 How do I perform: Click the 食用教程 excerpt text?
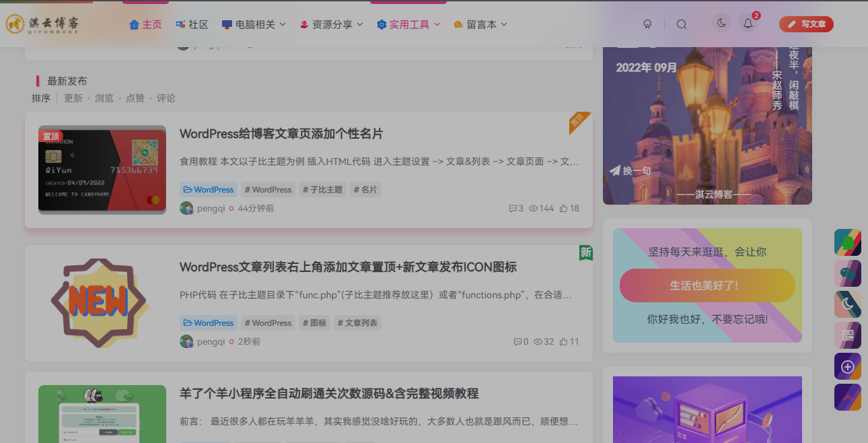(379, 162)
